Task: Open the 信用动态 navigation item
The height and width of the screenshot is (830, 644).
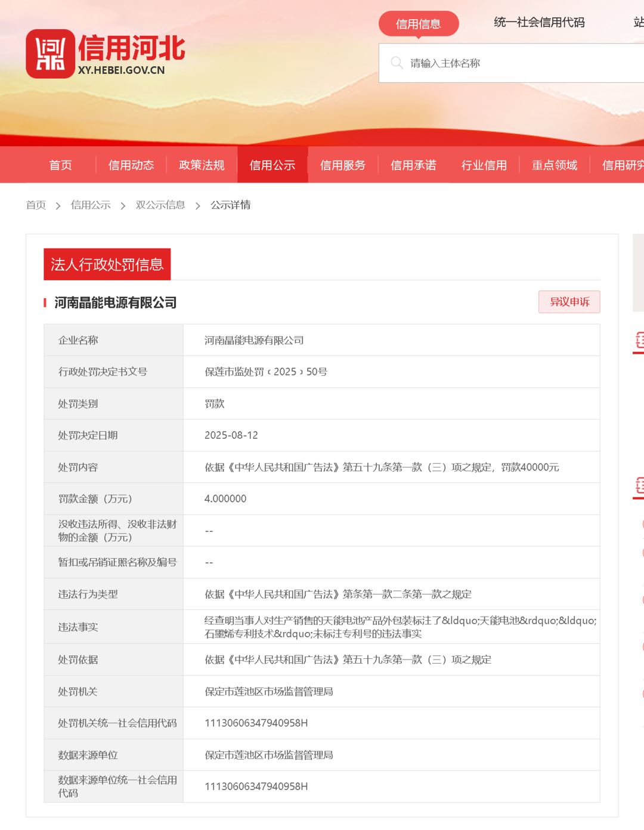Action: point(131,165)
